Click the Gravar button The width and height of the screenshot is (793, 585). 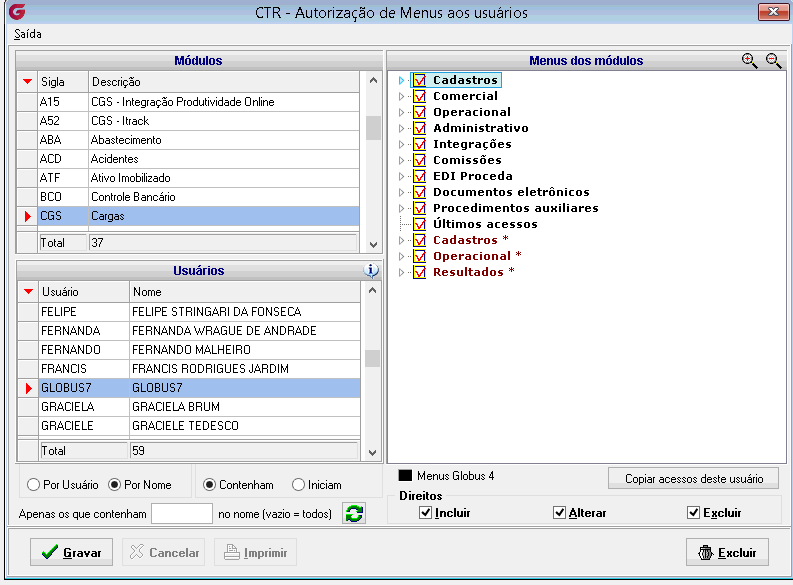pyautogui.click(x=71, y=552)
